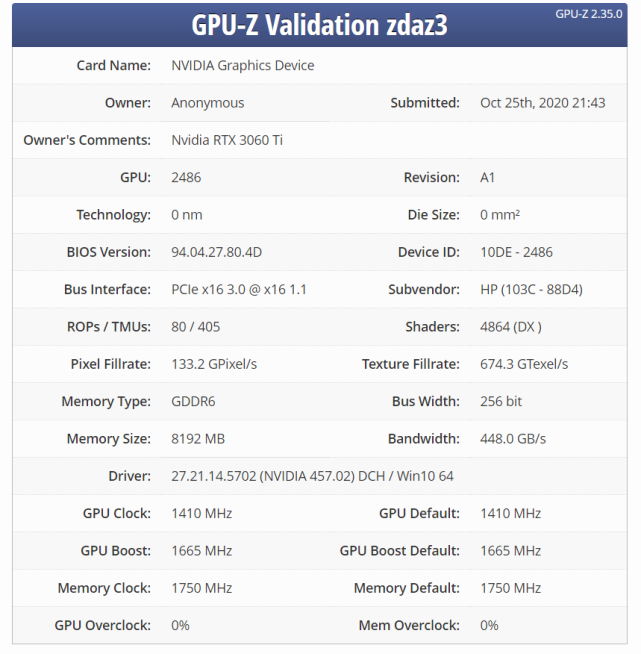This screenshot has width=641, height=654.
Task: Click the Die Size: label
Action: click(434, 215)
